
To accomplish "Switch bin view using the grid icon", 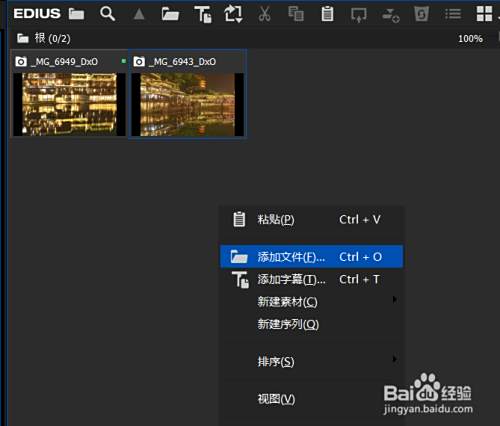I will [x=484, y=14].
